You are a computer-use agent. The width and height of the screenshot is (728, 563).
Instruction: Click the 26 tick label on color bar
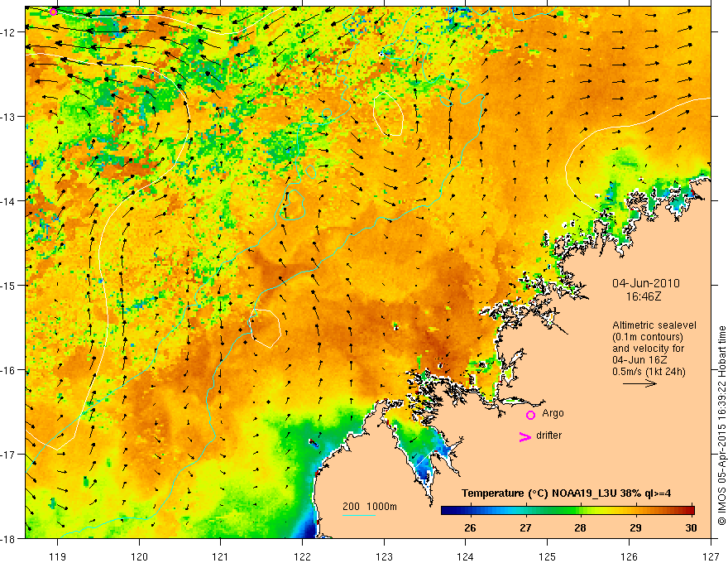pyautogui.click(x=470, y=527)
